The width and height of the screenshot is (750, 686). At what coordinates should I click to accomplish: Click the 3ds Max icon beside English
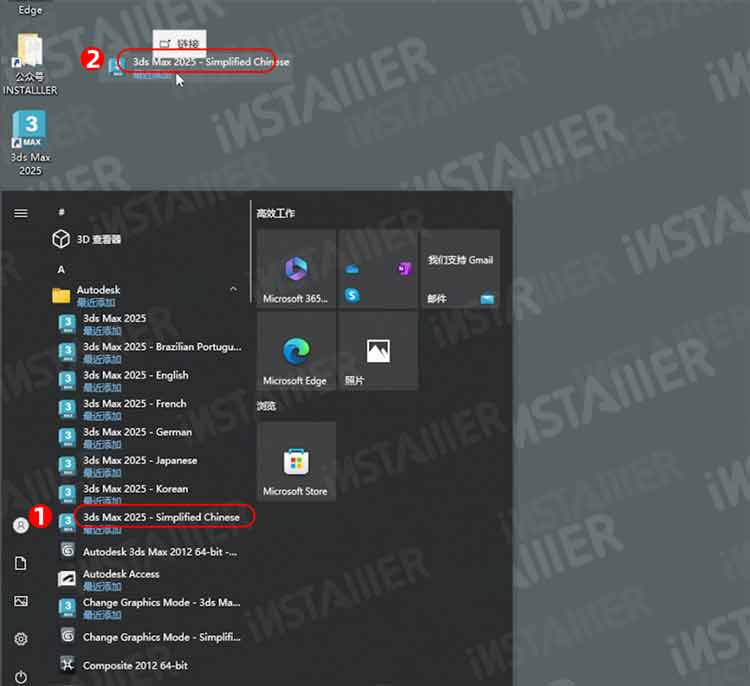67,380
